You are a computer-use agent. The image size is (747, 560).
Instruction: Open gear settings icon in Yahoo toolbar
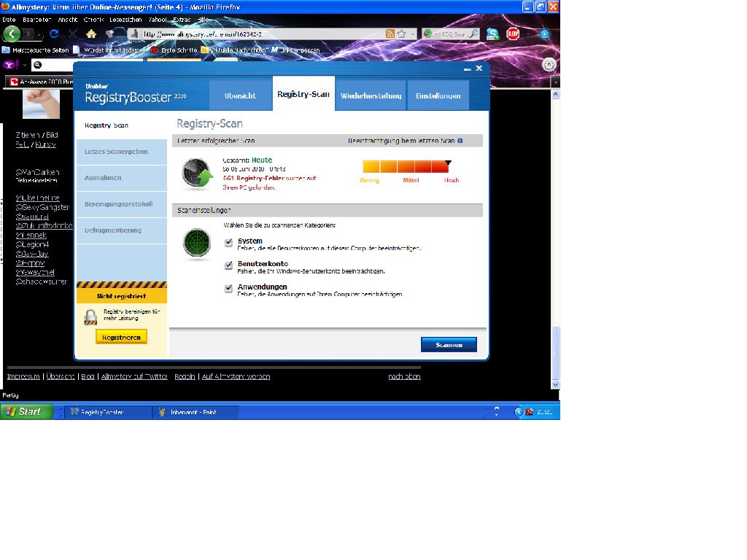[549, 65]
